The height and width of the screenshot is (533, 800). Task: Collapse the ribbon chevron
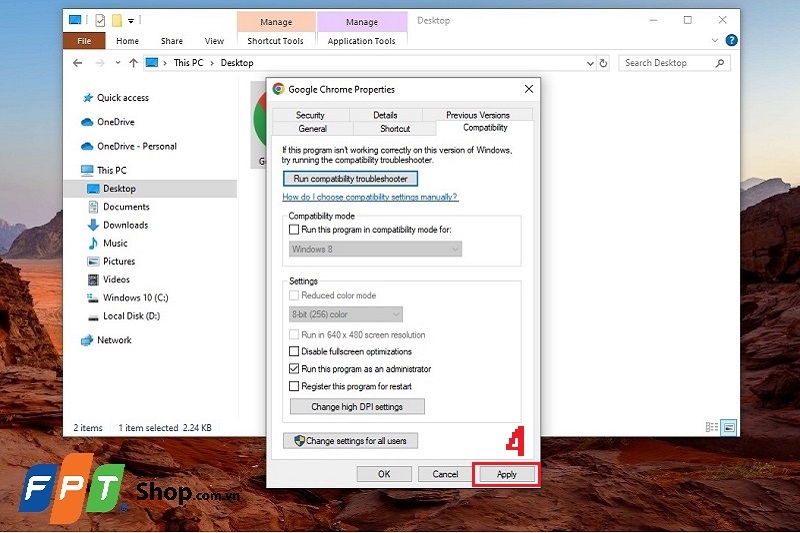714,40
